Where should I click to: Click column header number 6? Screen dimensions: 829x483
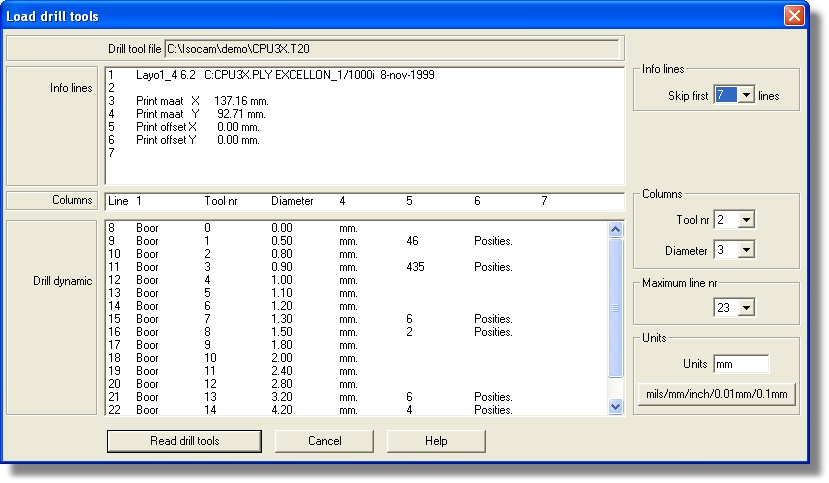point(477,201)
